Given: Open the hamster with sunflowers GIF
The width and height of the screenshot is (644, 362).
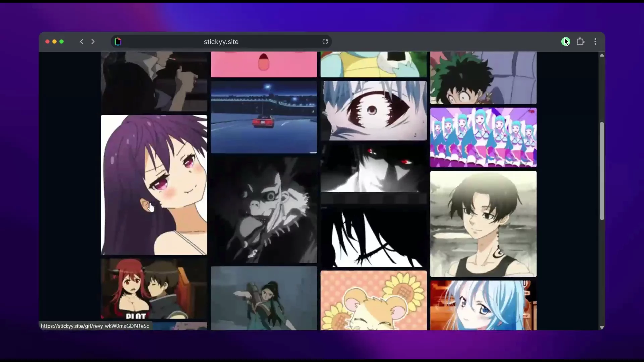Looking at the screenshot, I should [373, 301].
